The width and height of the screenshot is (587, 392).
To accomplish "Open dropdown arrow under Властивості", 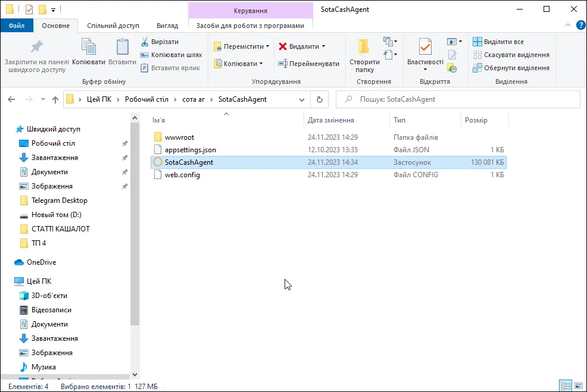I will 425,70.
